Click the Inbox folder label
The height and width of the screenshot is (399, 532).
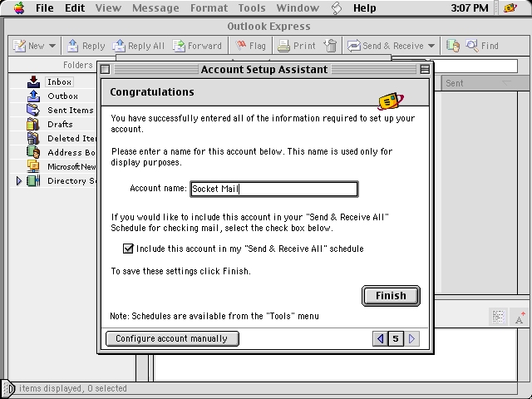click(x=59, y=81)
